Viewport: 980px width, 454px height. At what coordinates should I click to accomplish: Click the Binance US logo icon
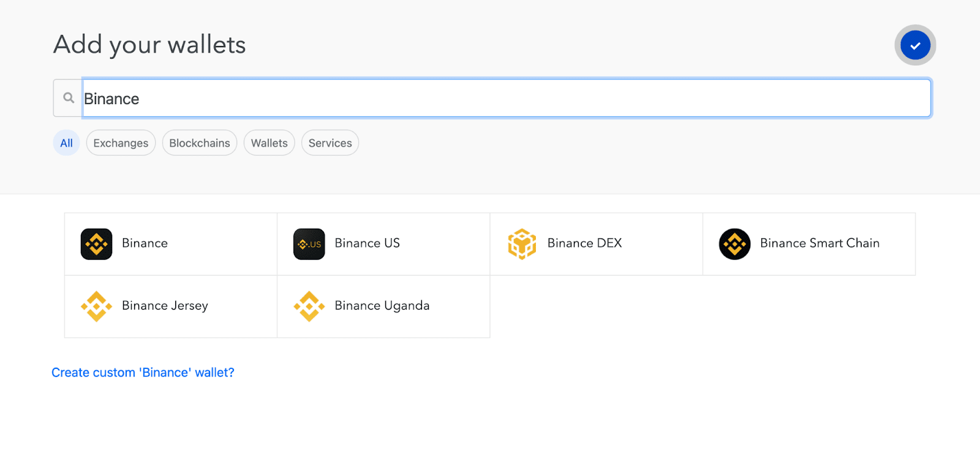click(x=309, y=244)
